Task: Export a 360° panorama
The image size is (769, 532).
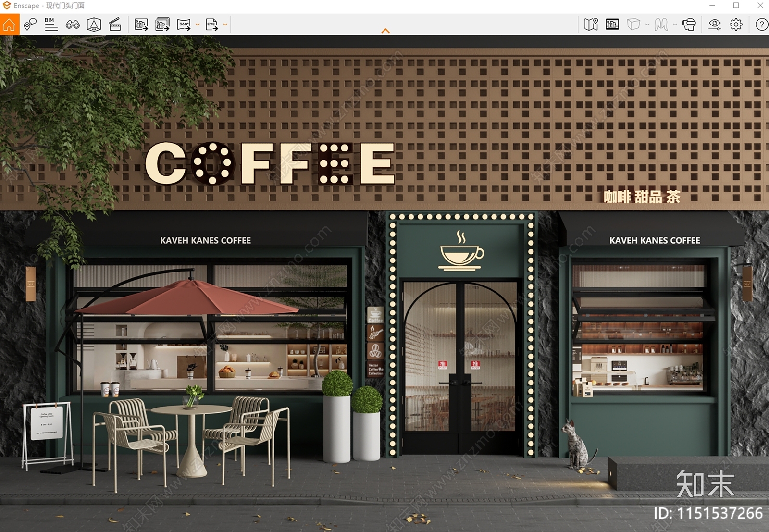Action: coord(184,25)
